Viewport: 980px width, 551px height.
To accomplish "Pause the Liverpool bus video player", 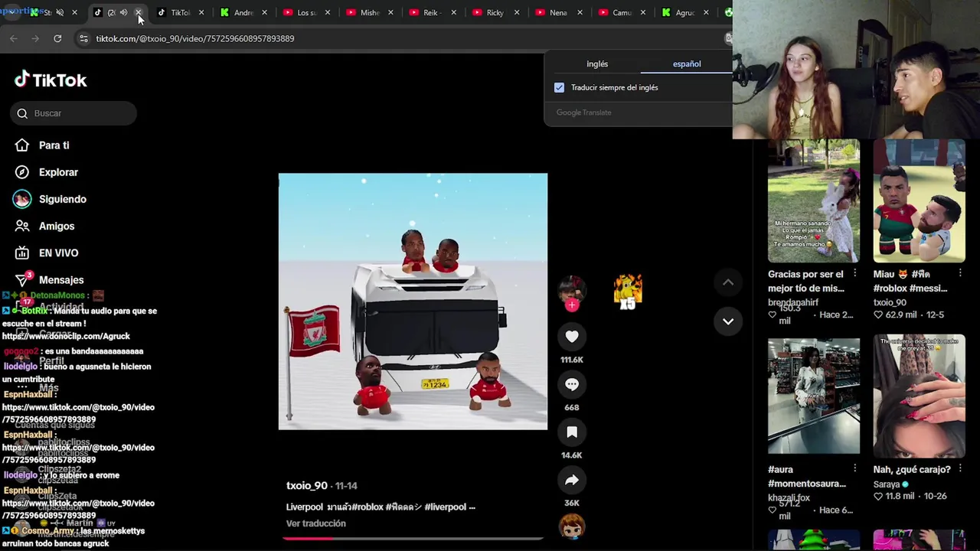I will click(413, 302).
